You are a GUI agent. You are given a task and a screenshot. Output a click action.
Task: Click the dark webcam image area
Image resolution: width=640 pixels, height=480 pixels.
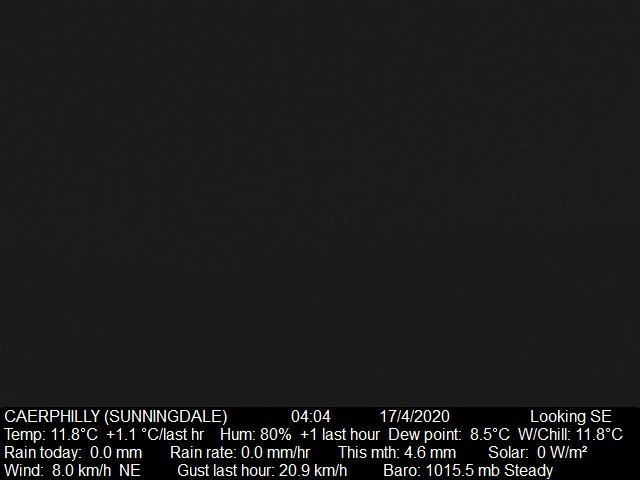[x=320, y=203]
